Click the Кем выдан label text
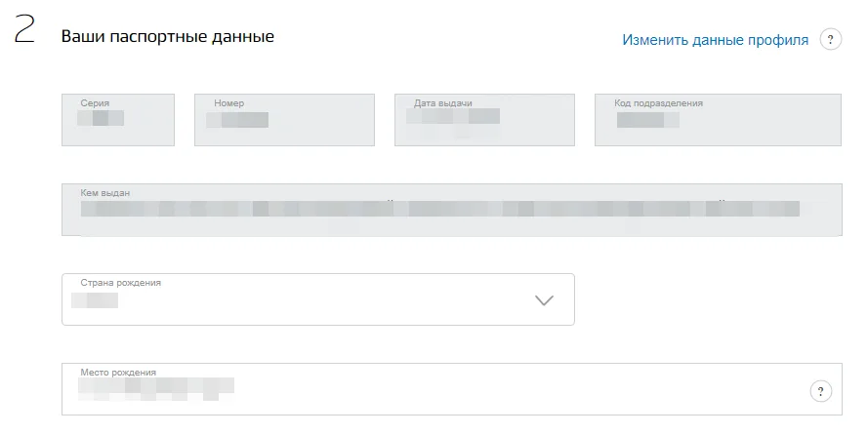868x435 pixels. pyautogui.click(x=105, y=193)
